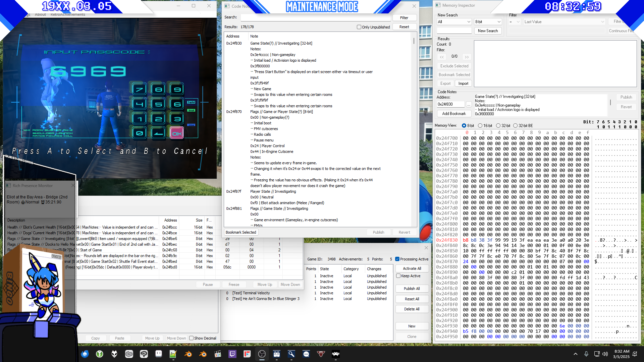Screen dimensions: 644x362
Task: Click the Bookmark Selected button in Code Notes
Action: coord(241,232)
